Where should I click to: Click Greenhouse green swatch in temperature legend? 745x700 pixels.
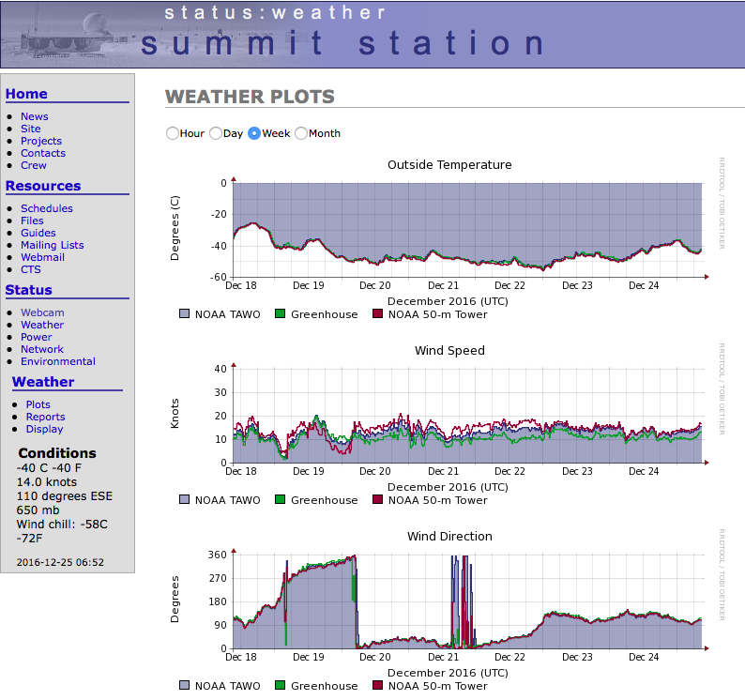click(x=281, y=313)
